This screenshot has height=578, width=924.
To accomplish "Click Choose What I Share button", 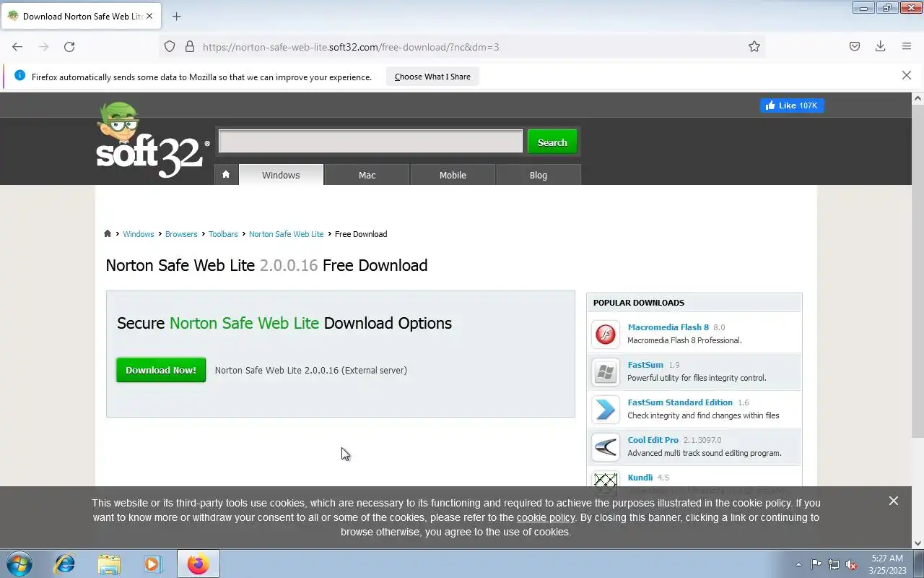I will [x=432, y=77].
